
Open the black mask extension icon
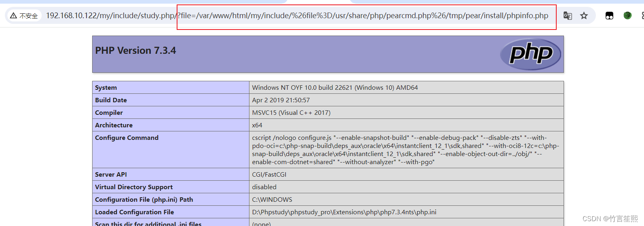point(609,16)
